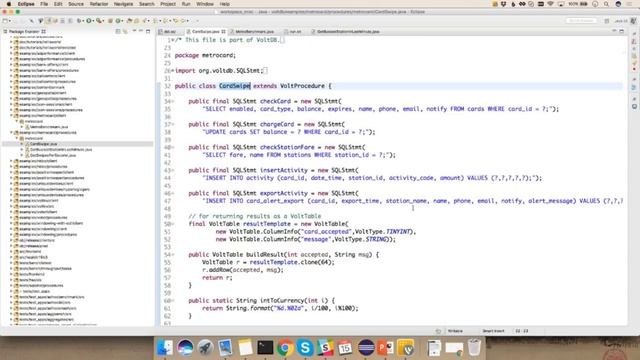Open Terminal from the Dock
Screen dimensions: 640x360
coord(265,348)
